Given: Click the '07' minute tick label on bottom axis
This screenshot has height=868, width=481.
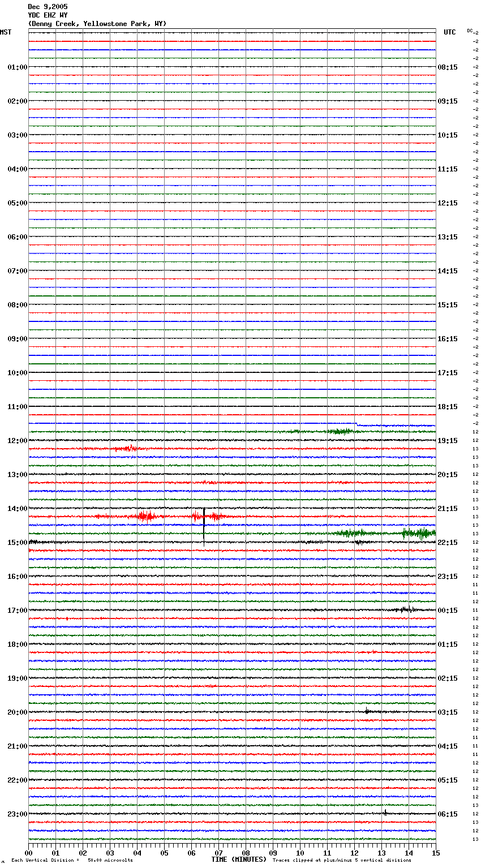Looking at the screenshot, I should [x=218, y=853].
